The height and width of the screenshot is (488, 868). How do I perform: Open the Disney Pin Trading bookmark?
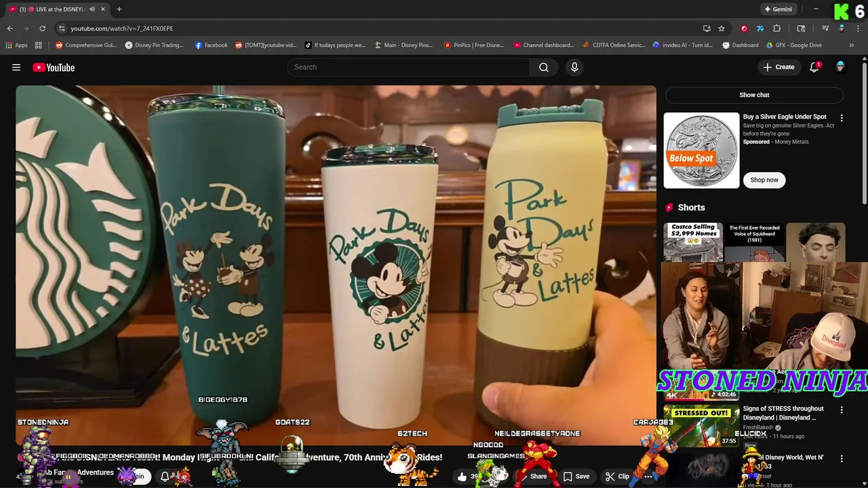(x=155, y=45)
